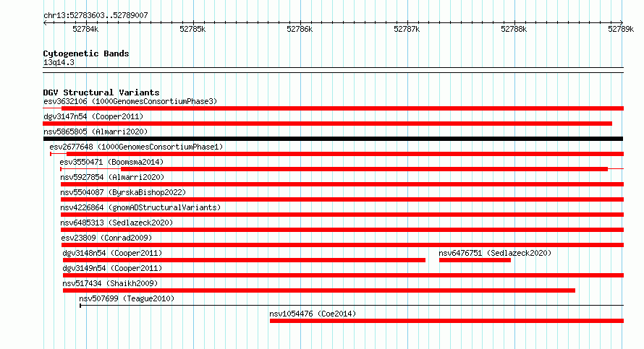Screen dimensions: 644x349
Task: Click nsv507699 (Teague2010) label
Action: (127, 298)
